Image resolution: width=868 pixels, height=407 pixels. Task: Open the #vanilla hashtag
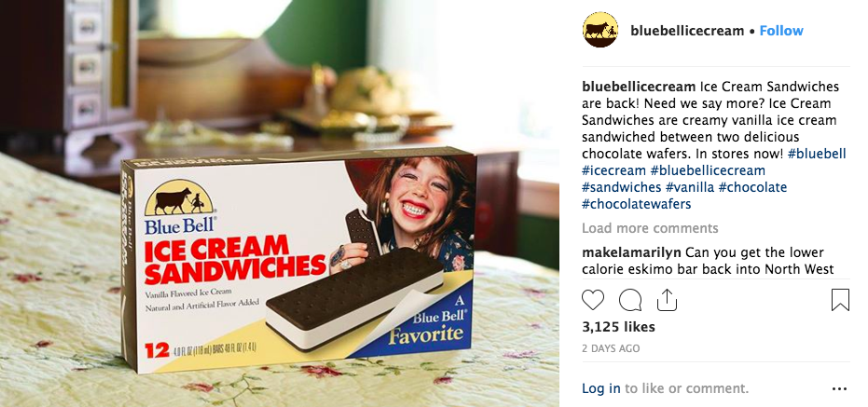tap(690, 187)
